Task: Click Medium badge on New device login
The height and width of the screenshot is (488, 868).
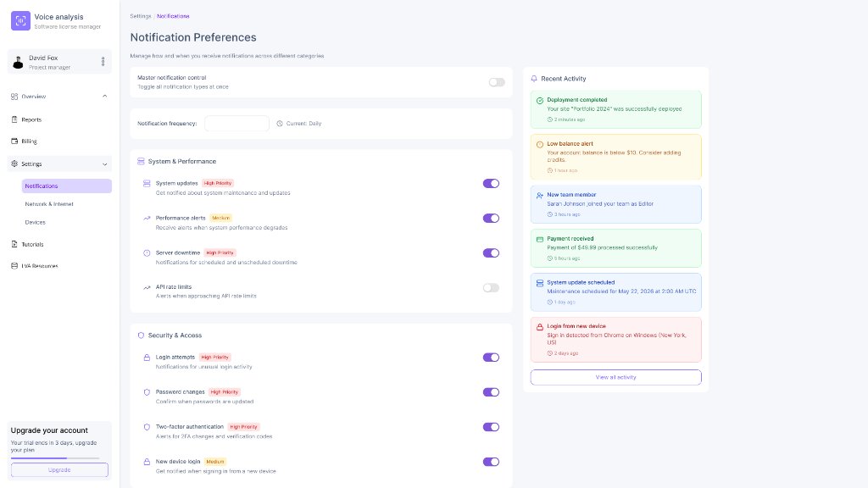Action: (x=215, y=462)
